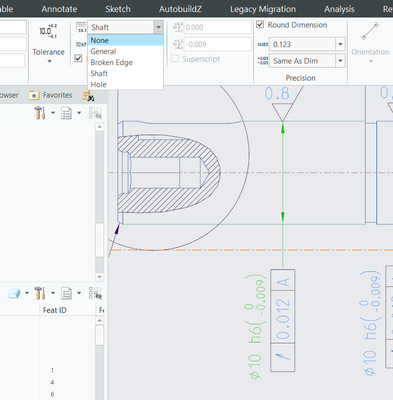Click the upper tree columns list icon
Screen dimensions: 393x400
click(67, 113)
